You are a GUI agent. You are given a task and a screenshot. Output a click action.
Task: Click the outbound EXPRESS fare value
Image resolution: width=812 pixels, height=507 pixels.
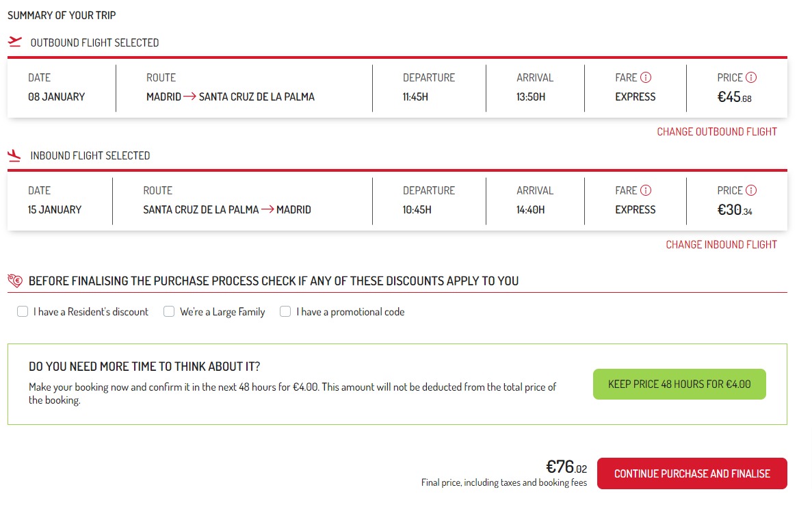[x=636, y=97]
